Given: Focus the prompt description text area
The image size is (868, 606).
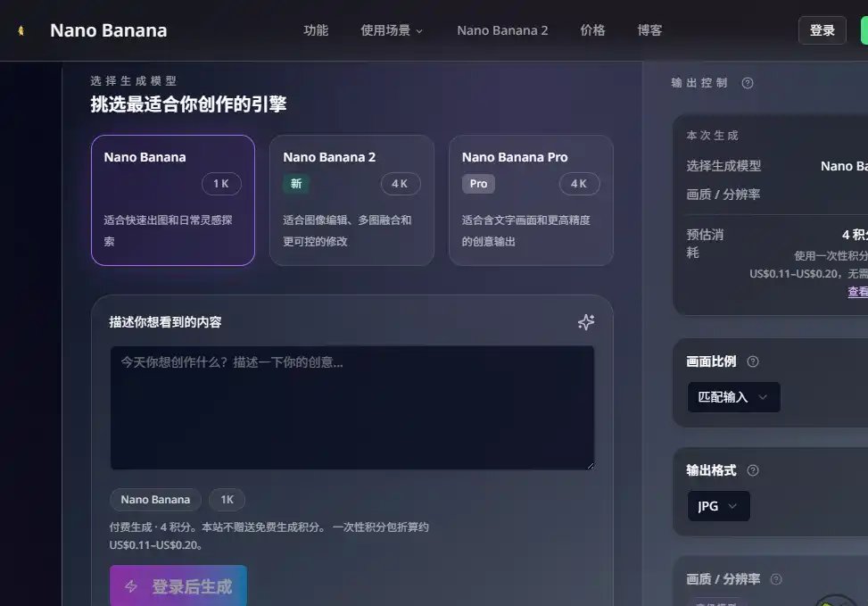Looking at the screenshot, I should [x=352, y=408].
